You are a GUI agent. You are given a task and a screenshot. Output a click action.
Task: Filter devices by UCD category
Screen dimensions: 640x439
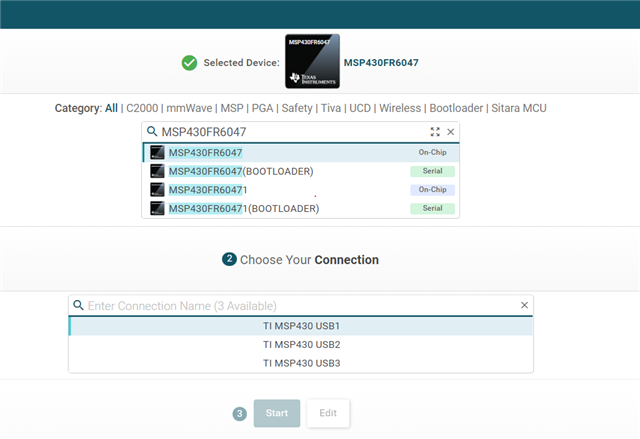(x=360, y=108)
